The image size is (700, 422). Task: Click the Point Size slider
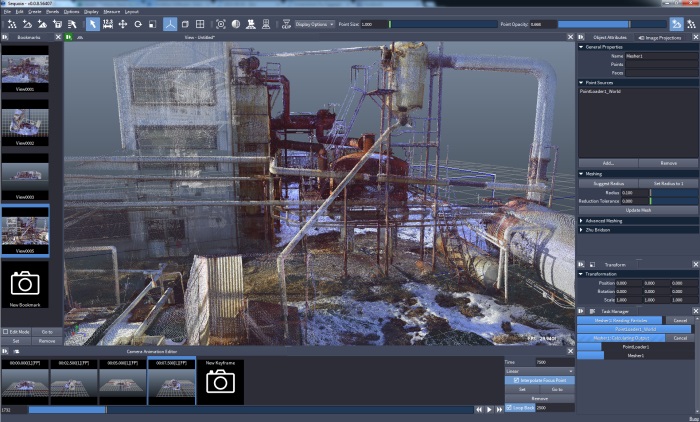click(x=443, y=24)
